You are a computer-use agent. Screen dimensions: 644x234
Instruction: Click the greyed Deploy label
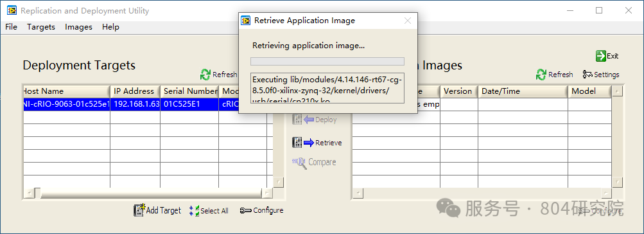coord(326,120)
